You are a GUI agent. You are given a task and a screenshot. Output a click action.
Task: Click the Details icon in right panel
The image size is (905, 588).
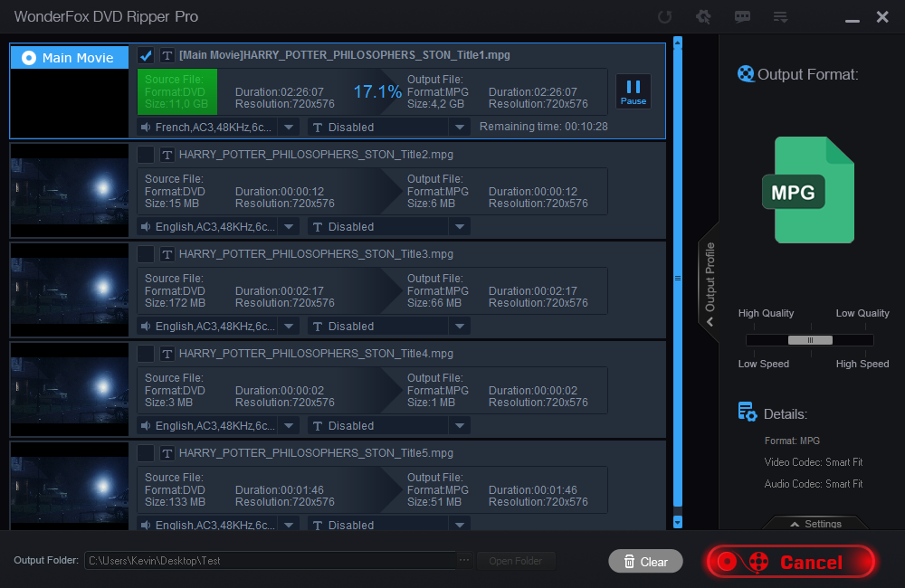(747, 412)
